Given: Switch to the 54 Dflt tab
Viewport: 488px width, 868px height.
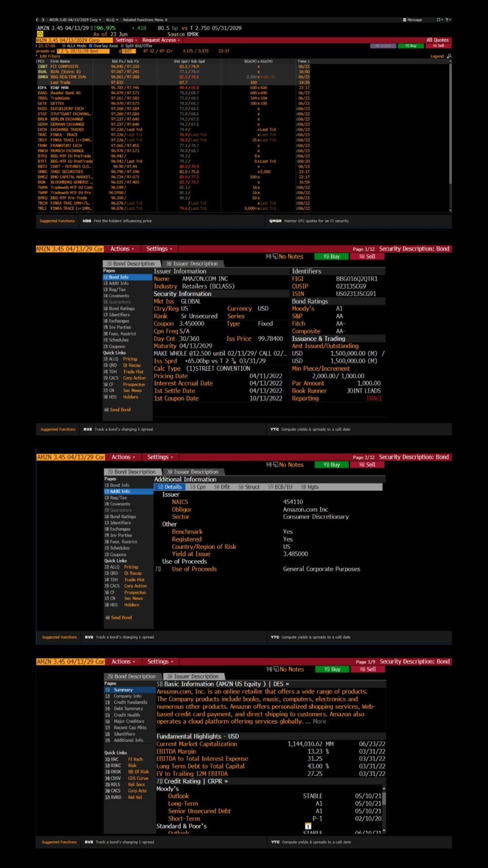Looking at the screenshot, I should pyautogui.click(x=222, y=487).
